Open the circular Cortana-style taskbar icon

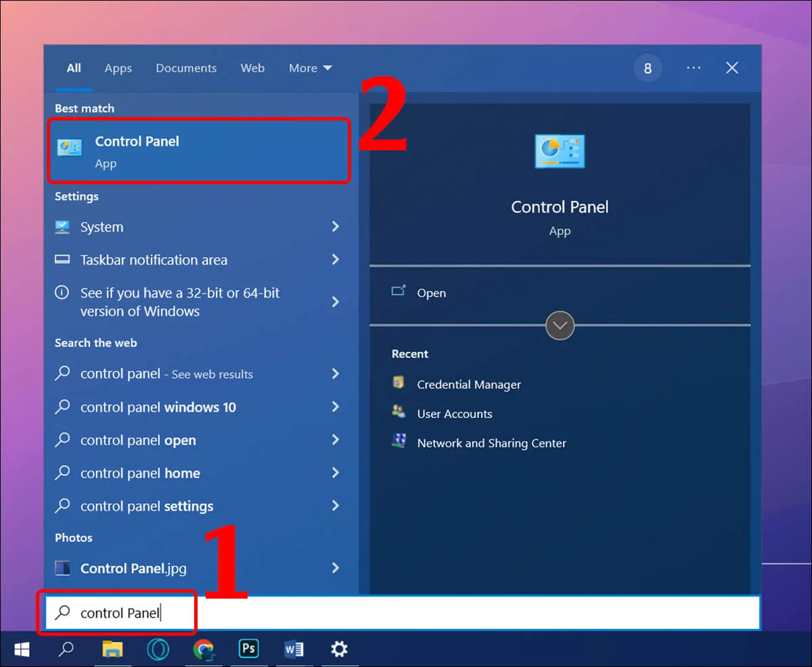click(x=158, y=649)
